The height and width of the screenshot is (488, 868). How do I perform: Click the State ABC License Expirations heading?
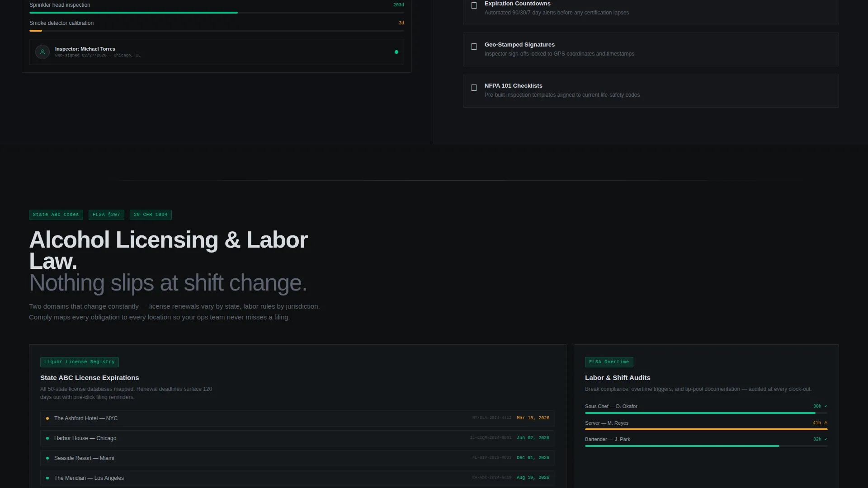[x=90, y=378]
